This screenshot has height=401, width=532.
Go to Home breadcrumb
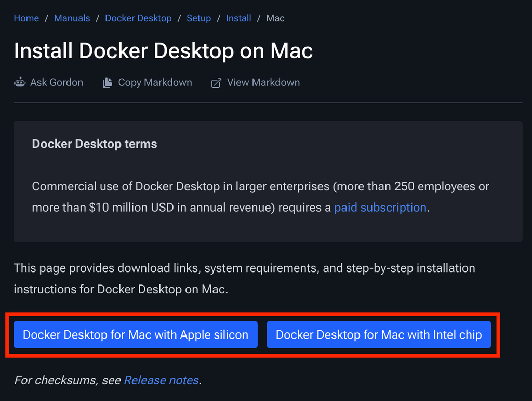click(26, 18)
